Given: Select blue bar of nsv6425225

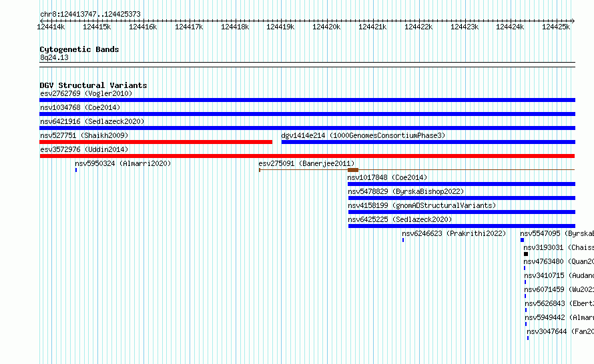Looking at the screenshot, I should (x=461, y=226).
